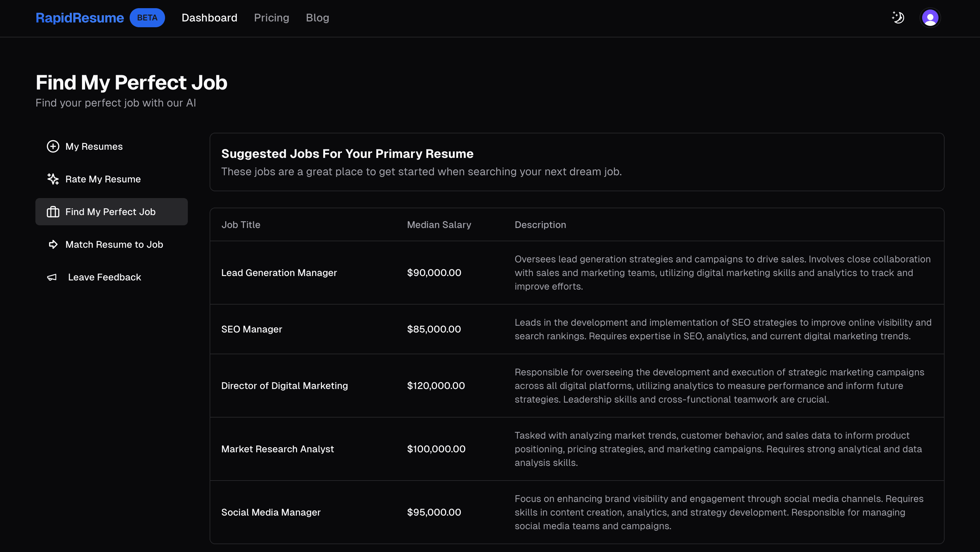Open Match Resume to Job sidebar item
Viewport: 980px width, 552px height.
tap(114, 244)
